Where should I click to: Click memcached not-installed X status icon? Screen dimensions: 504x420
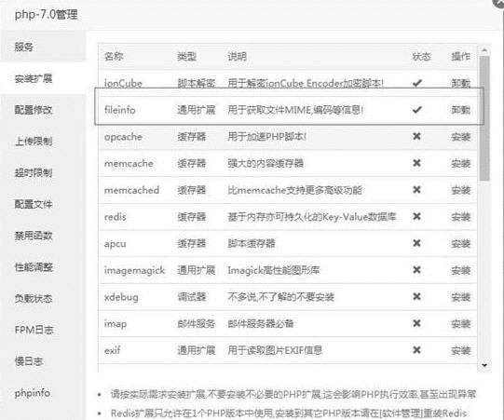point(416,190)
